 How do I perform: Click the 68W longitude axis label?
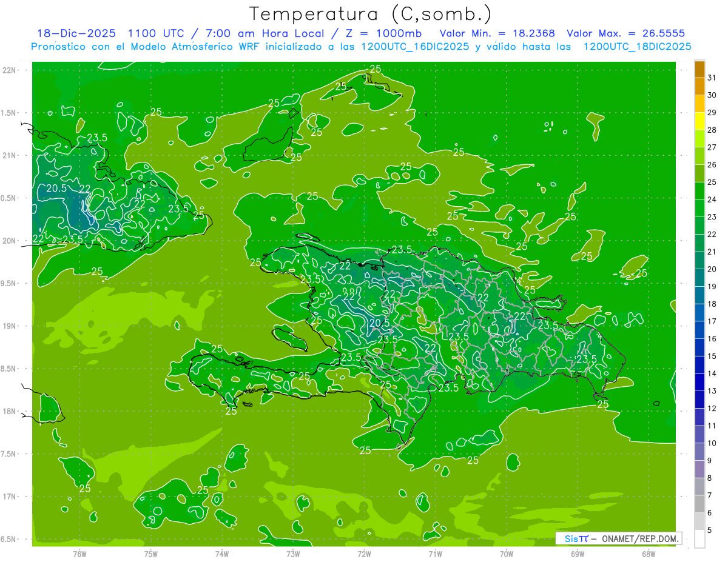click(x=648, y=554)
